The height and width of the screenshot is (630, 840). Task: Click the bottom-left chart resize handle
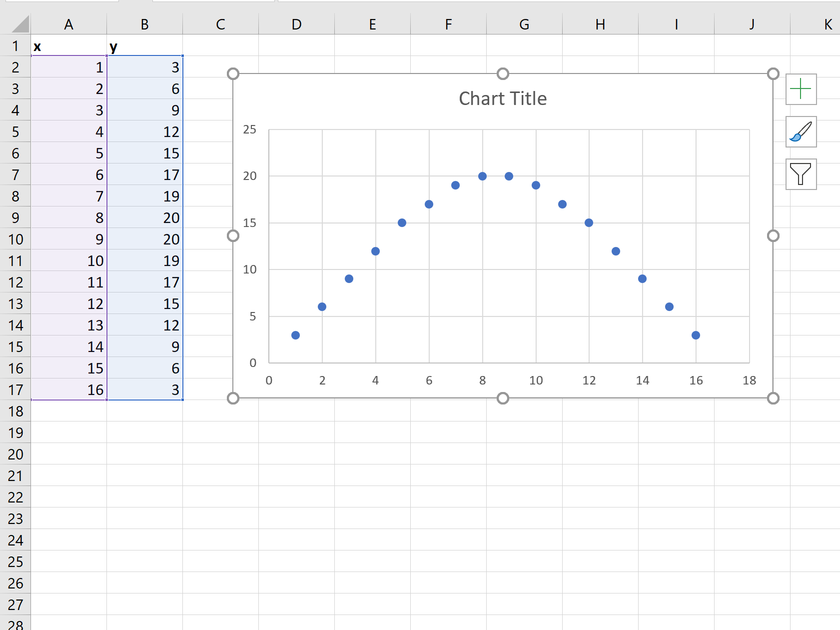point(233,398)
